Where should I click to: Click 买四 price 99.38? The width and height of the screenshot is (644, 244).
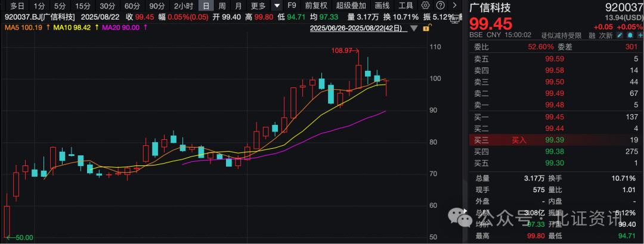pos(553,152)
